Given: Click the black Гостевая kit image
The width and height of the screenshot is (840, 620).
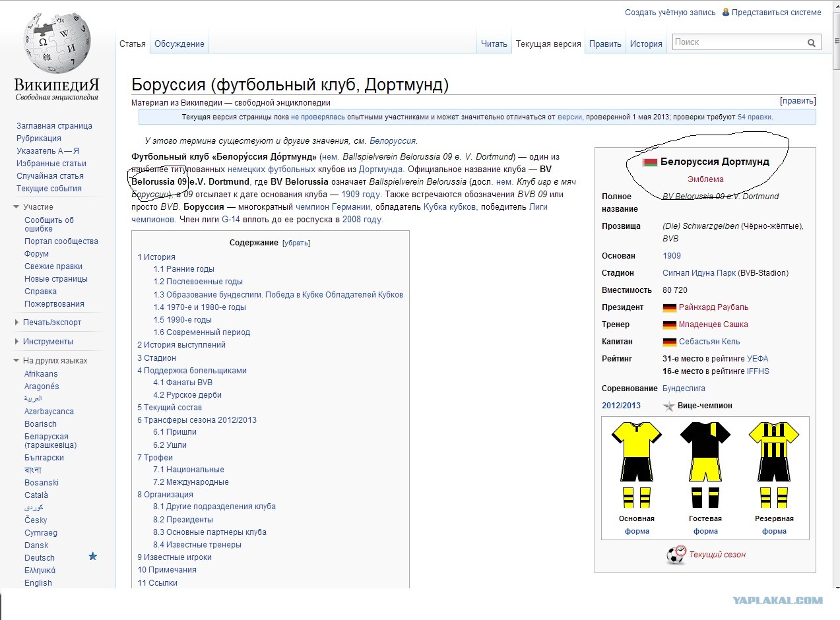Looking at the screenshot, I should (705, 464).
